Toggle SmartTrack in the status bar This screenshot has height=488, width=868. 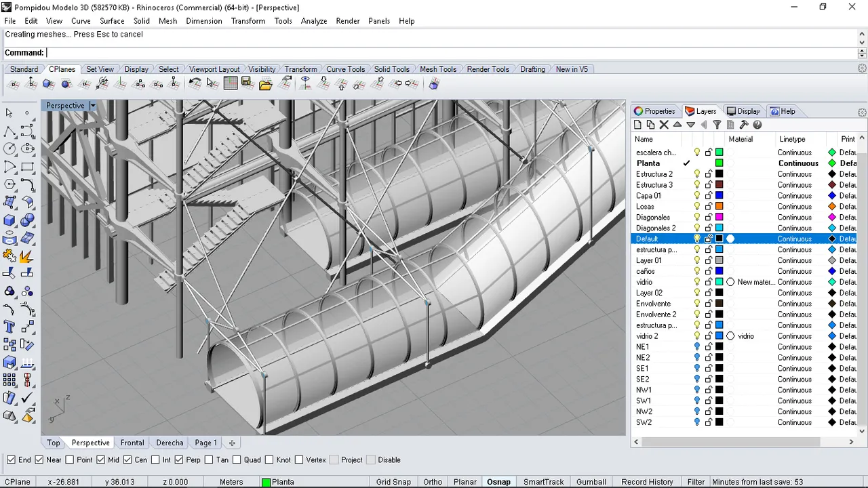[543, 482]
